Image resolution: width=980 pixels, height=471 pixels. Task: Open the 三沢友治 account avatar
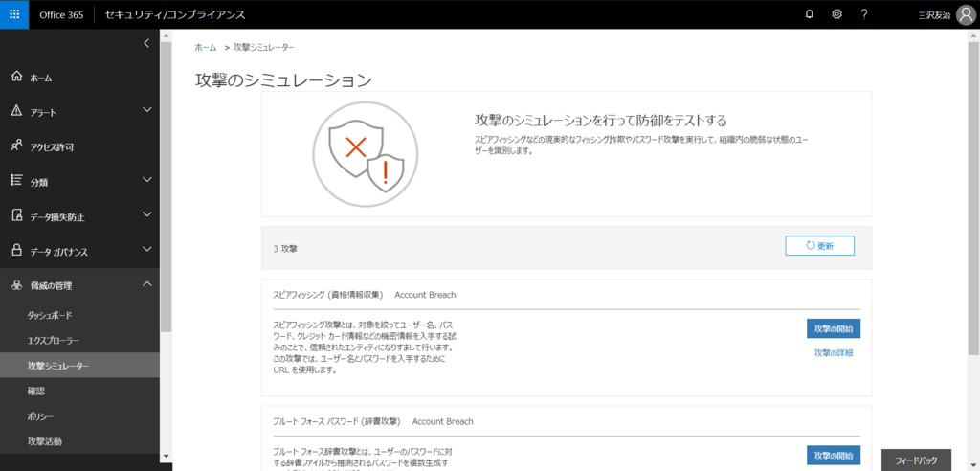coord(967,15)
